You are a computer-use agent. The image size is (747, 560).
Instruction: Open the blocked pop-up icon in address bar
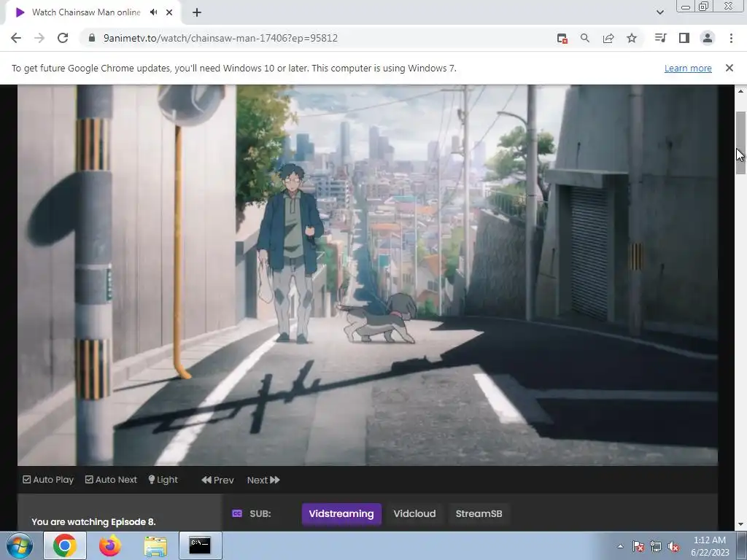[562, 38]
